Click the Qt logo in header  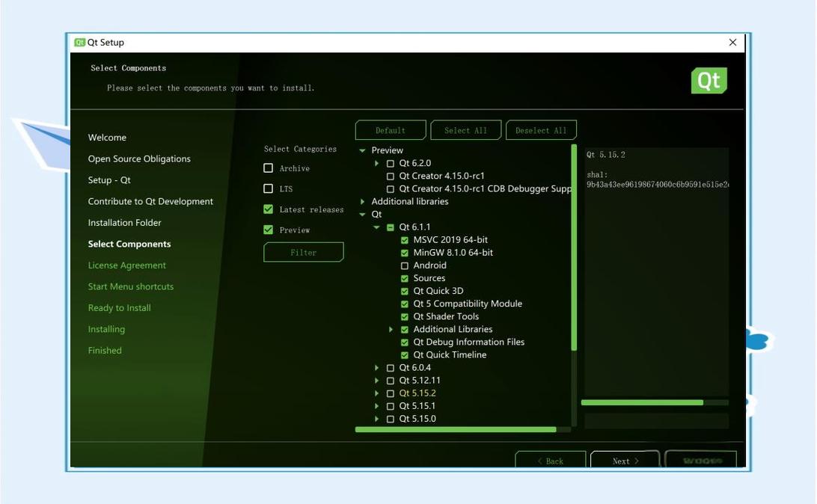point(709,81)
